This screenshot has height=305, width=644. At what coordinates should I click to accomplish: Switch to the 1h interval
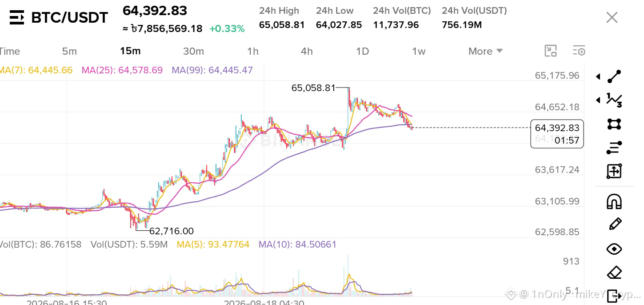click(253, 51)
